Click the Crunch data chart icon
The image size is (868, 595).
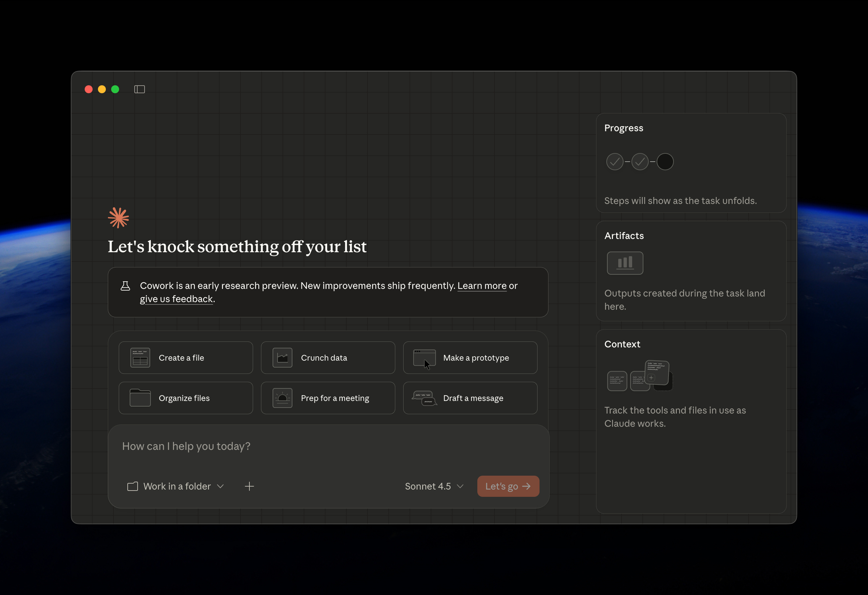point(282,358)
